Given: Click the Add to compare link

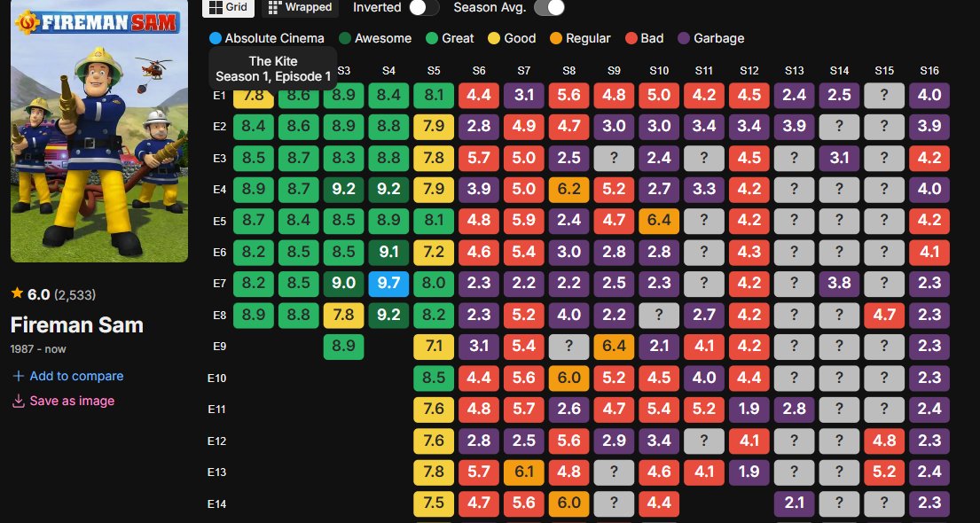Looking at the screenshot, I should coord(67,376).
